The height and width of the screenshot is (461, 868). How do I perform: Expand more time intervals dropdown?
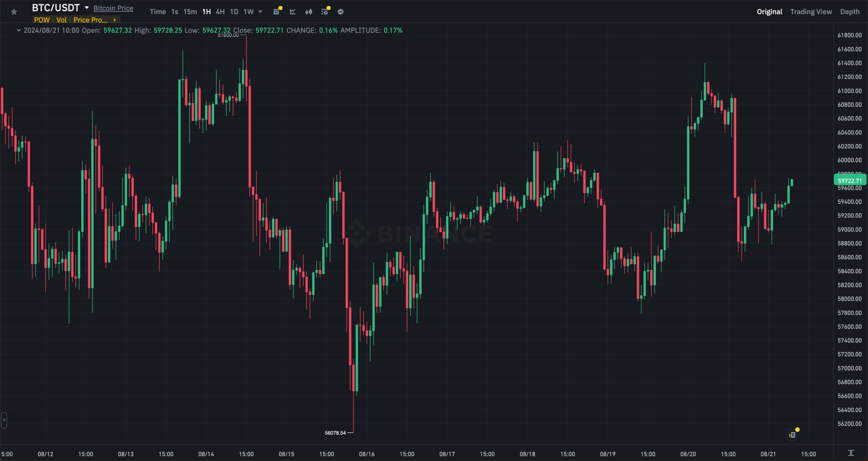[x=260, y=12]
